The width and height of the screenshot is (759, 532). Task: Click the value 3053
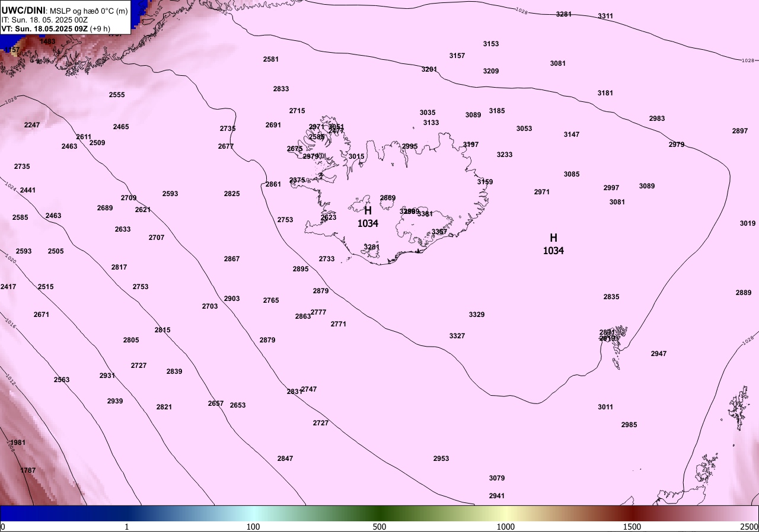524,129
